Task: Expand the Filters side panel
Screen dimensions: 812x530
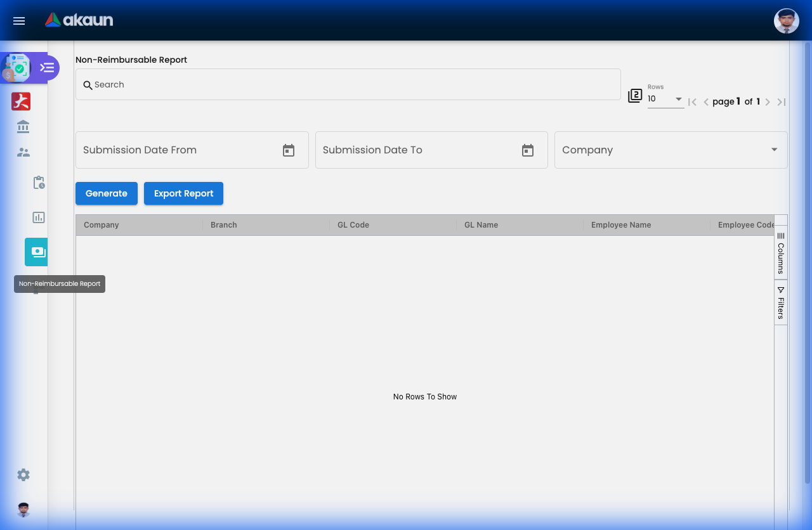Action: 780,303
